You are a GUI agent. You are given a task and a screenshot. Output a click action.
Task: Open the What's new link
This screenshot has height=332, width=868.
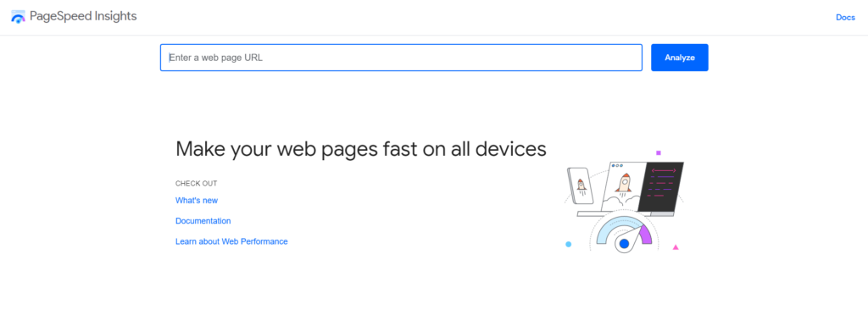197,201
